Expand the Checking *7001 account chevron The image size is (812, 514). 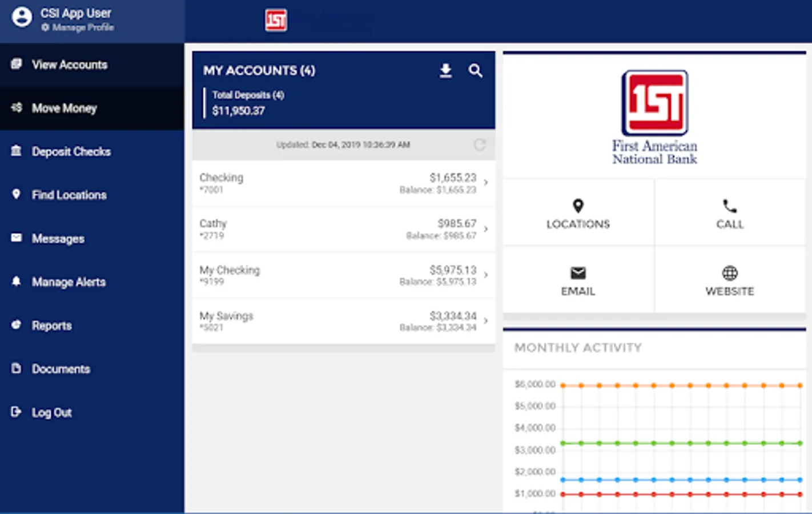point(486,183)
